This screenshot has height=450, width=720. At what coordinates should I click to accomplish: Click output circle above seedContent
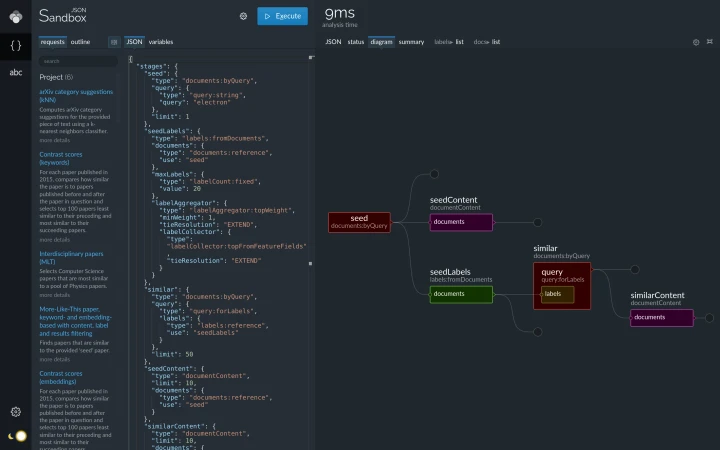434,174
